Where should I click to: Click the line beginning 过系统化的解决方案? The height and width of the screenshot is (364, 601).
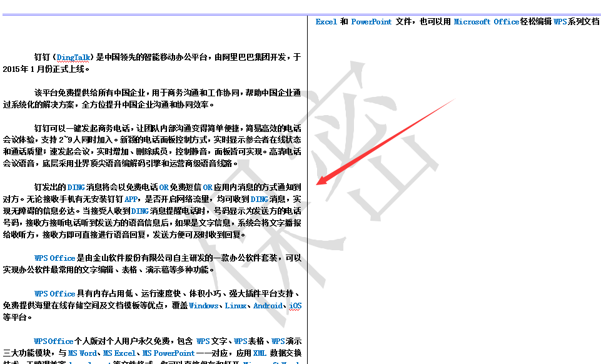[x=108, y=104]
